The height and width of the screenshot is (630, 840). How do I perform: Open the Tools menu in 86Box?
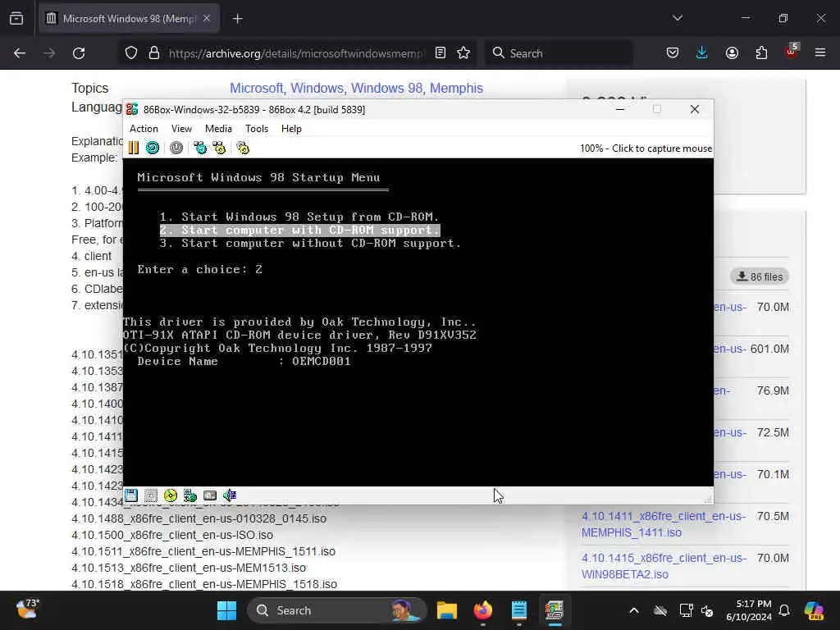pos(257,129)
